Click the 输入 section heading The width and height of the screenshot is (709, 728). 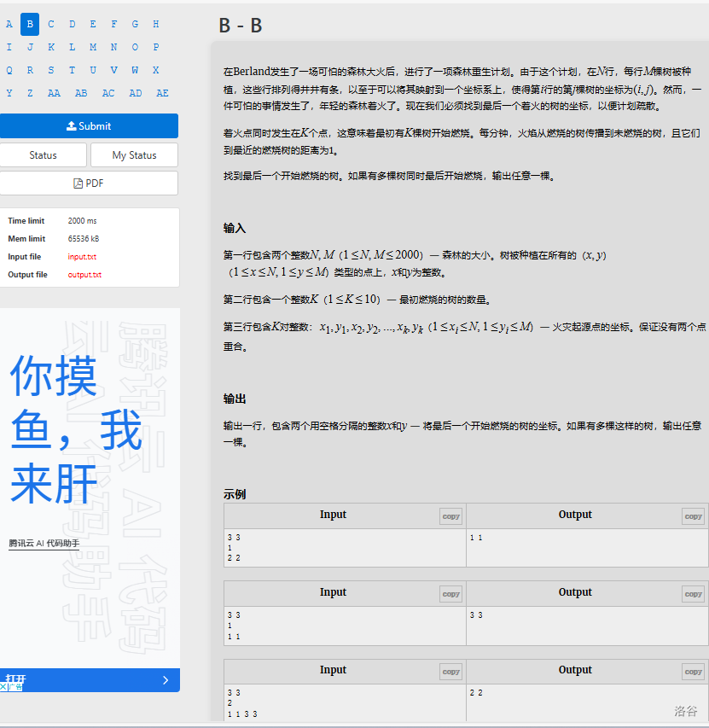click(x=235, y=228)
